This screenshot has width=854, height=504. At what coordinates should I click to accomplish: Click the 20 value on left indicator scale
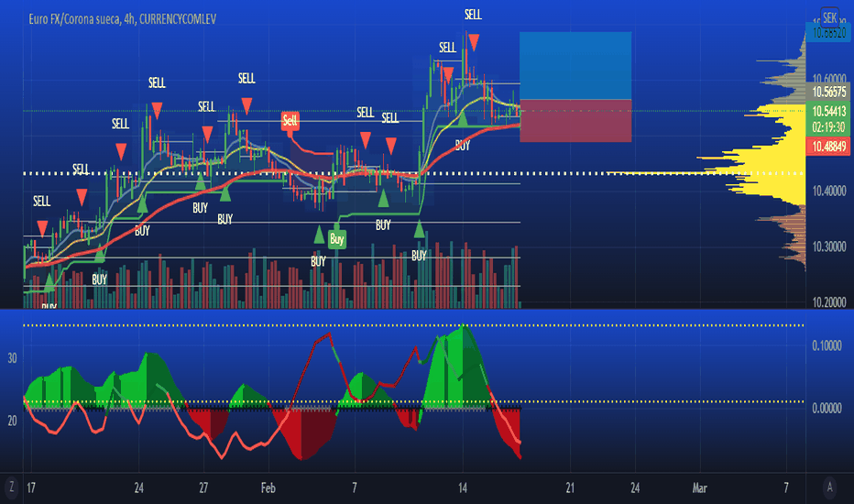[x=12, y=421]
